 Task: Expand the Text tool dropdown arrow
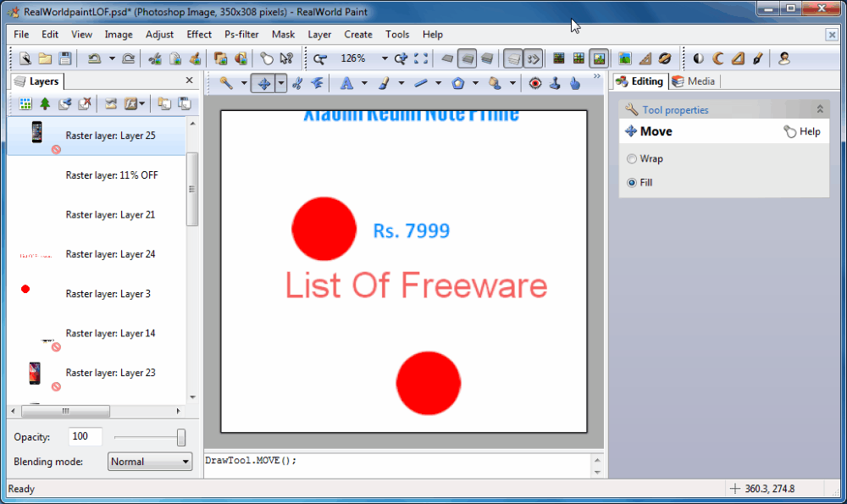(364, 83)
